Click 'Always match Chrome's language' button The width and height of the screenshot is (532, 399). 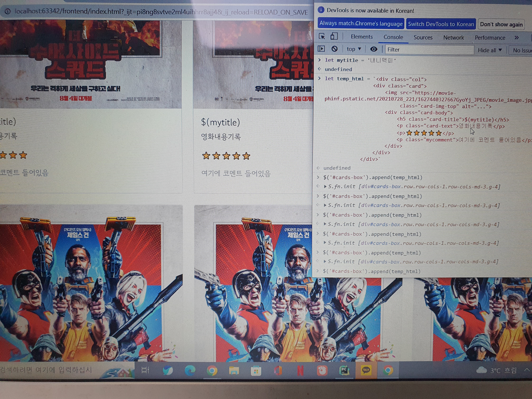point(361,23)
